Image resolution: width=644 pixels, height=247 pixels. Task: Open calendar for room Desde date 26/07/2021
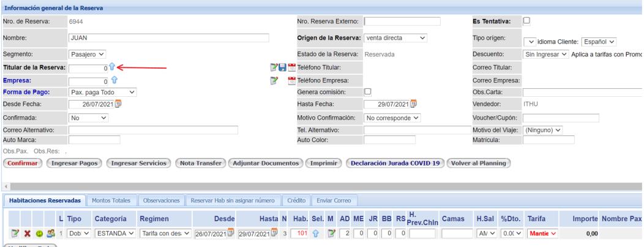pyautogui.click(x=231, y=233)
